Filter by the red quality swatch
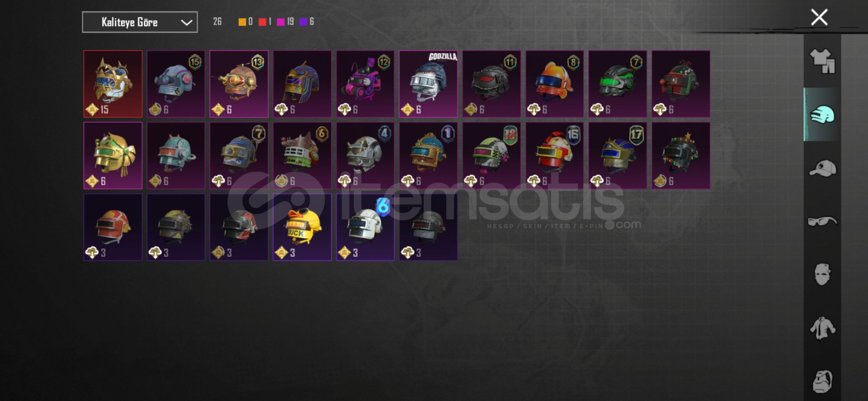868x401 pixels. point(262,22)
